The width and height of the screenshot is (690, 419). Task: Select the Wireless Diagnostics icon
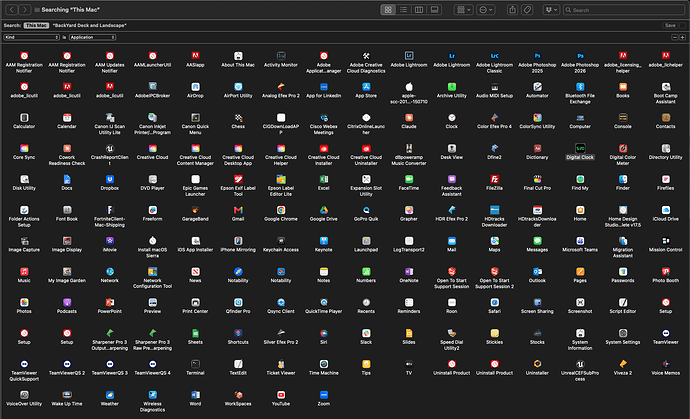coord(152,395)
